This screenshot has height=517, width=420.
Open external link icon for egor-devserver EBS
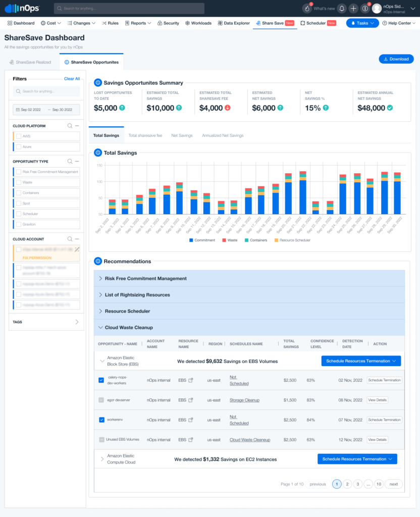[190, 400]
